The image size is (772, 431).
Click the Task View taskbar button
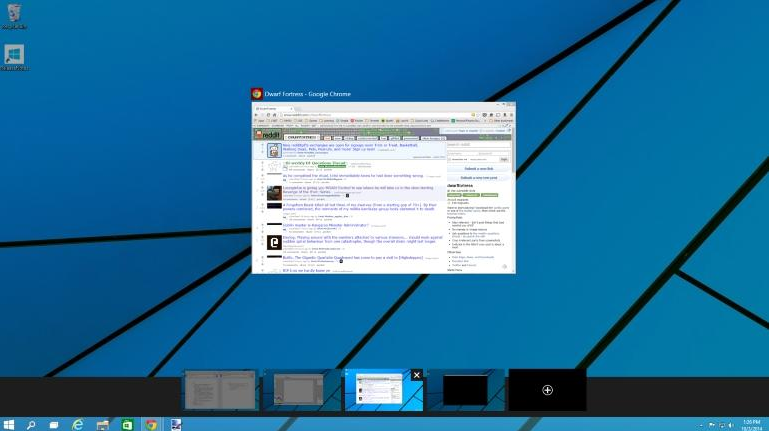54,425
